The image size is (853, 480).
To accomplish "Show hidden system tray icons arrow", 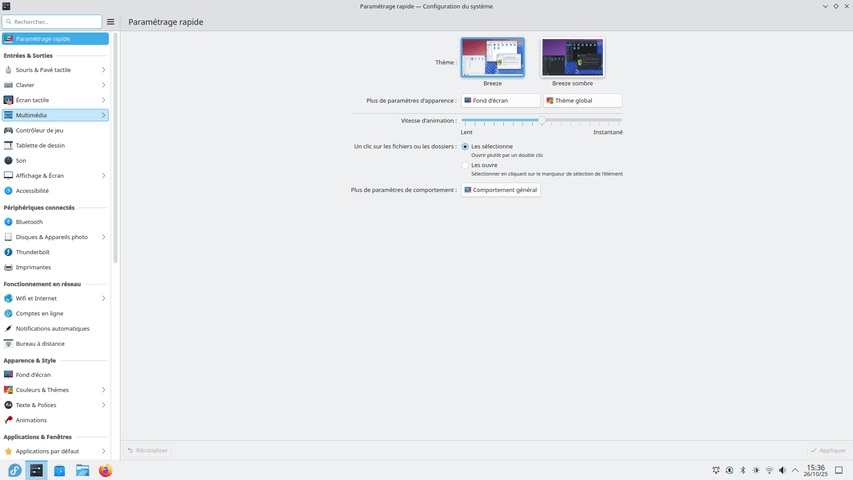I will coord(795,470).
